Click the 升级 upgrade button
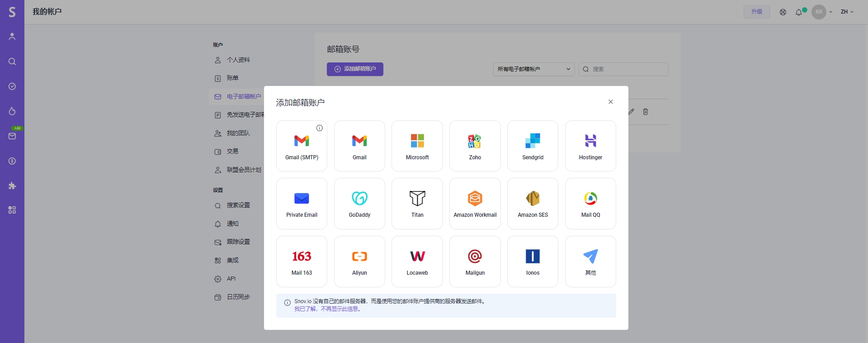Viewport: 868px width, 343px height. pos(757,12)
